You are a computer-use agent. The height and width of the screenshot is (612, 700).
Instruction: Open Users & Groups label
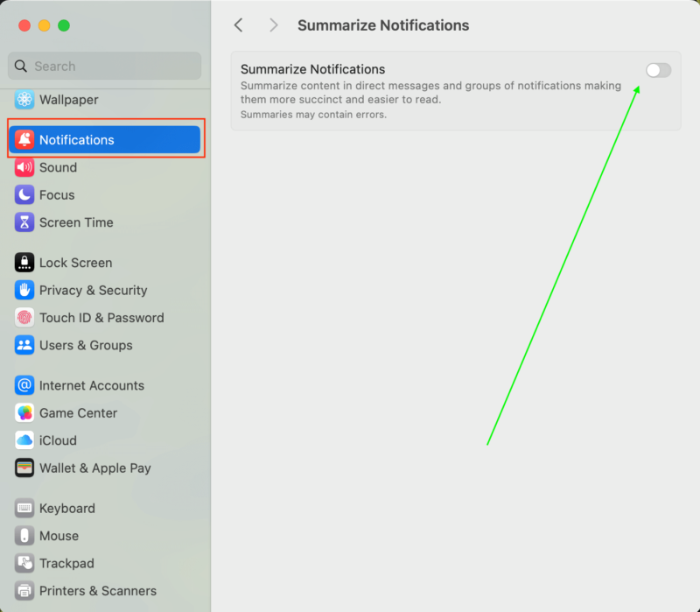pos(86,345)
